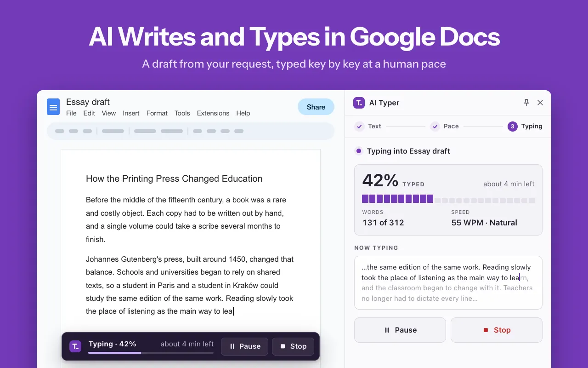Stop typing from the AI Typer panel
Viewport: 588px width, 368px height.
click(497, 330)
